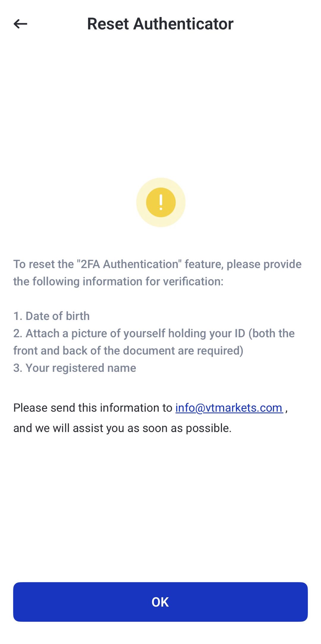Tap the words "holding your ID"
Viewport: 321px width, 644px height.
pos(207,333)
